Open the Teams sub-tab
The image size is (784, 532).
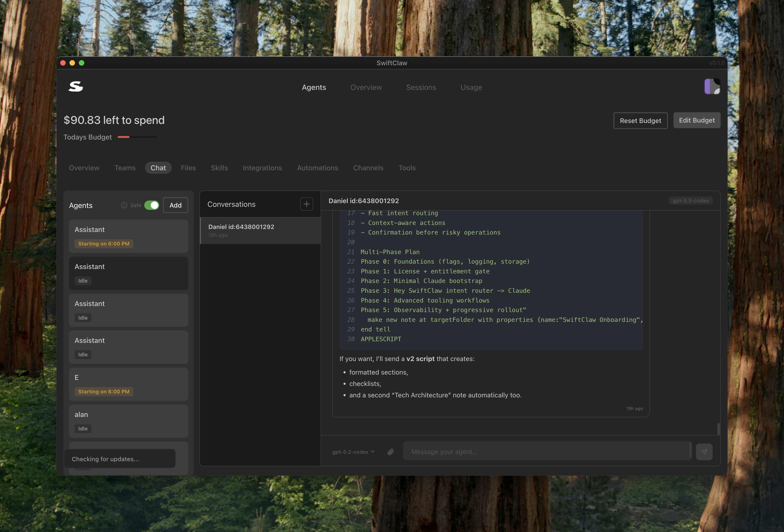(125, 168)
